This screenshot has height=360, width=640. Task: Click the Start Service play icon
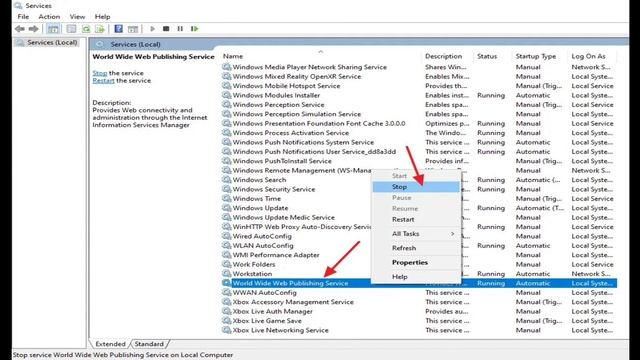tap(152, 29)
